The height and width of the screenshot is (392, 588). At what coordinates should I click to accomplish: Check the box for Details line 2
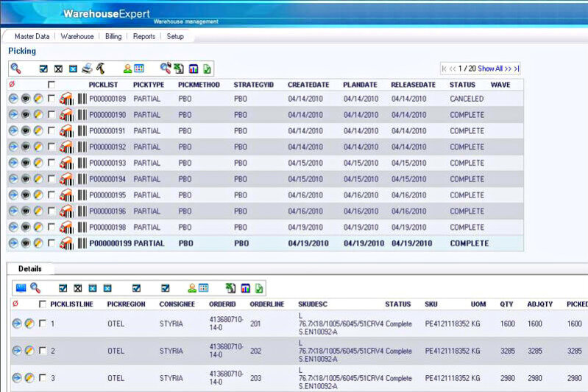click(x=42, y=351)
